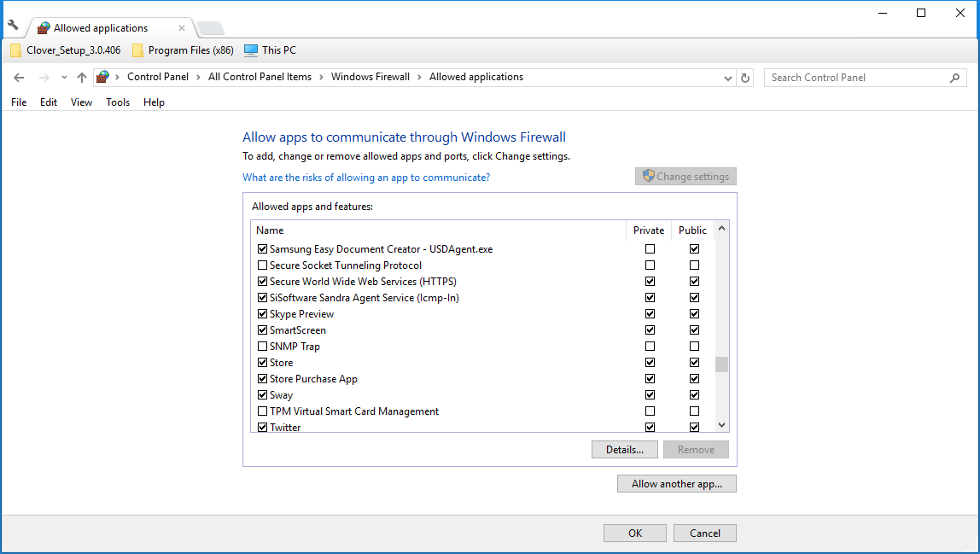Open the Edit menu
This screenshot has height=554, width=980.
click(x=48, y=102)
